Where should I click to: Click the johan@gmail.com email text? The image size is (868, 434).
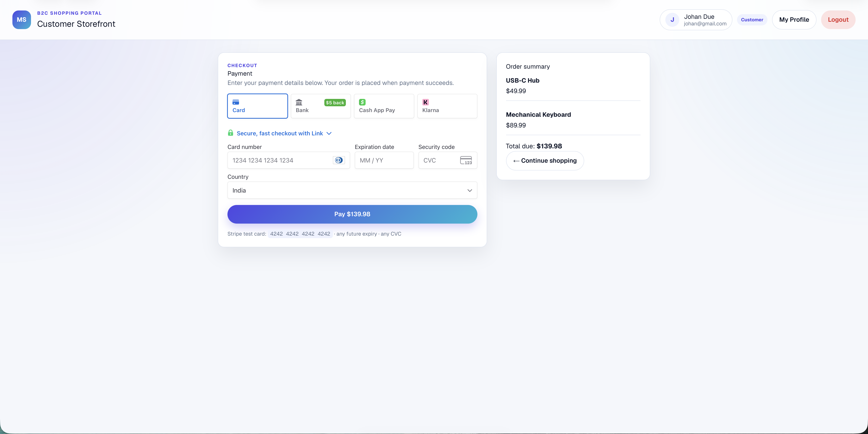705,24
